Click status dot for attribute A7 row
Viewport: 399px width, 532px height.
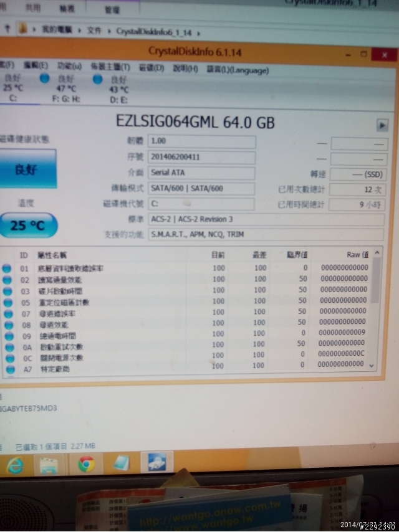11,369
